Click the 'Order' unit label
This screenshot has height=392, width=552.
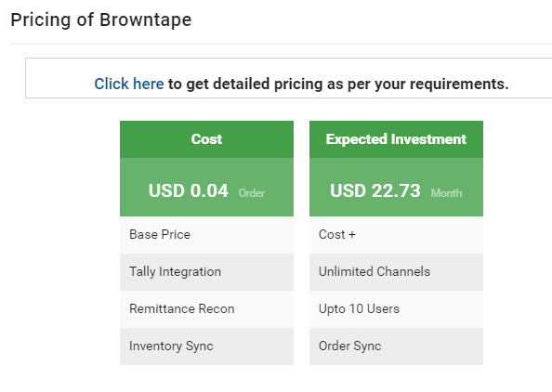[x=252, y=193]
